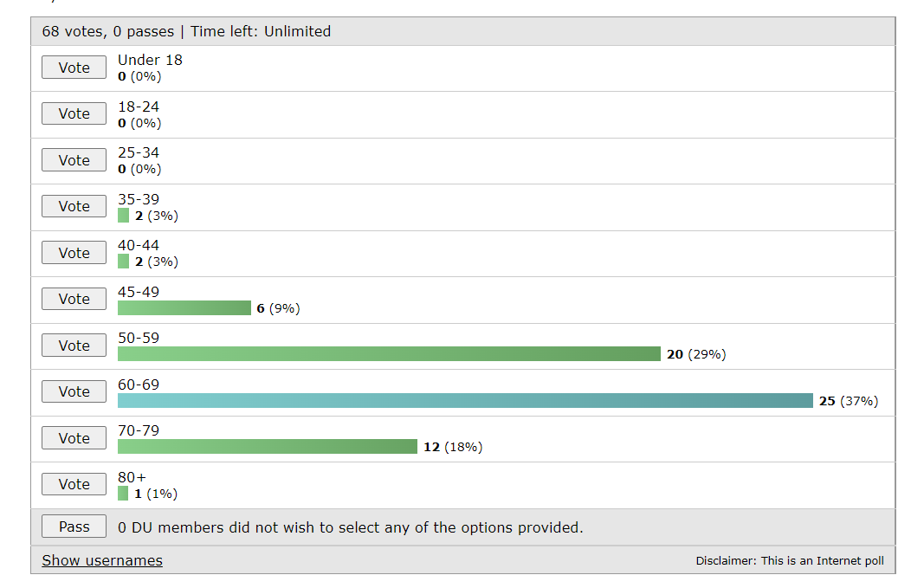924x588 pixels.
Task: Cast a vote for 80+
Action: click(x=74, y=484)
